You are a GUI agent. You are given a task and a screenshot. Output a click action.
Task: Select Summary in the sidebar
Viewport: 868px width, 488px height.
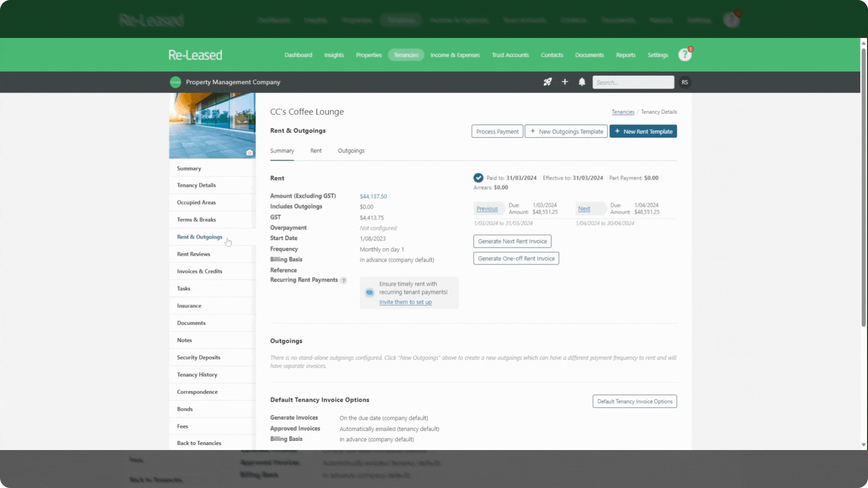[212, 169]
